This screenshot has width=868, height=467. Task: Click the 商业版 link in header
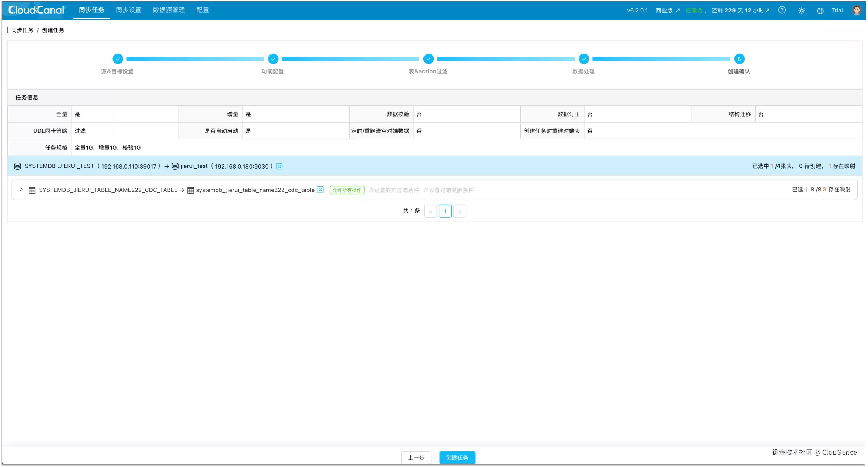pyautogui.click(x=668, y=11)
